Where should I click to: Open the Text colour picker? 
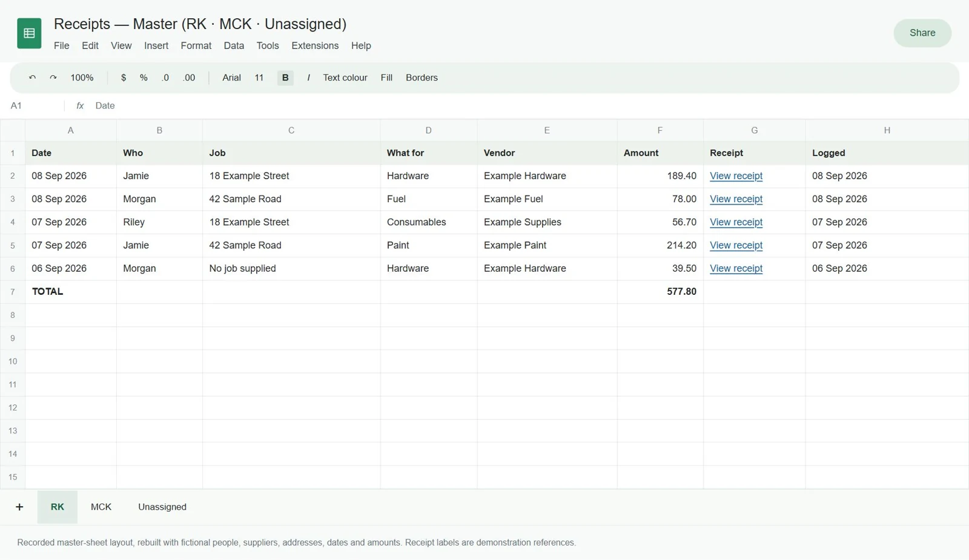345,77
